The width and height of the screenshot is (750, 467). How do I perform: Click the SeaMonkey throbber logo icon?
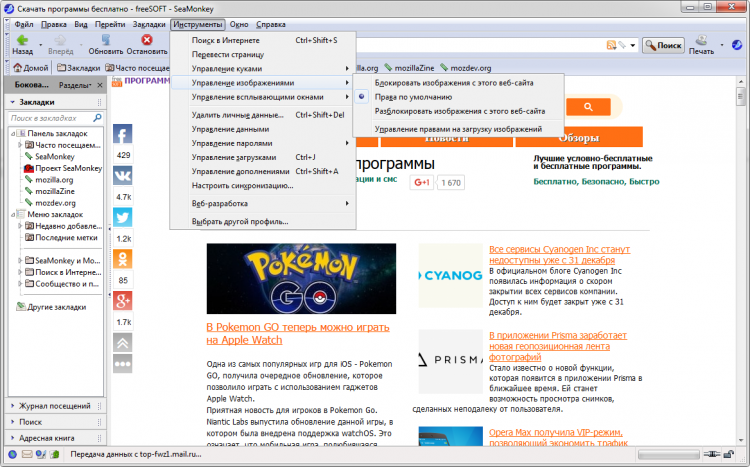[x=737, y=45]
